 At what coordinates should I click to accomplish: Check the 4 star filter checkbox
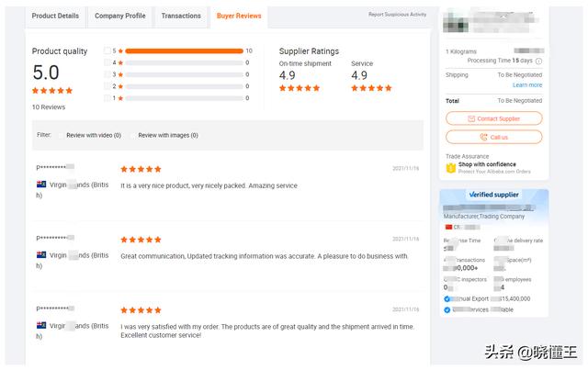tap(107, 62)
